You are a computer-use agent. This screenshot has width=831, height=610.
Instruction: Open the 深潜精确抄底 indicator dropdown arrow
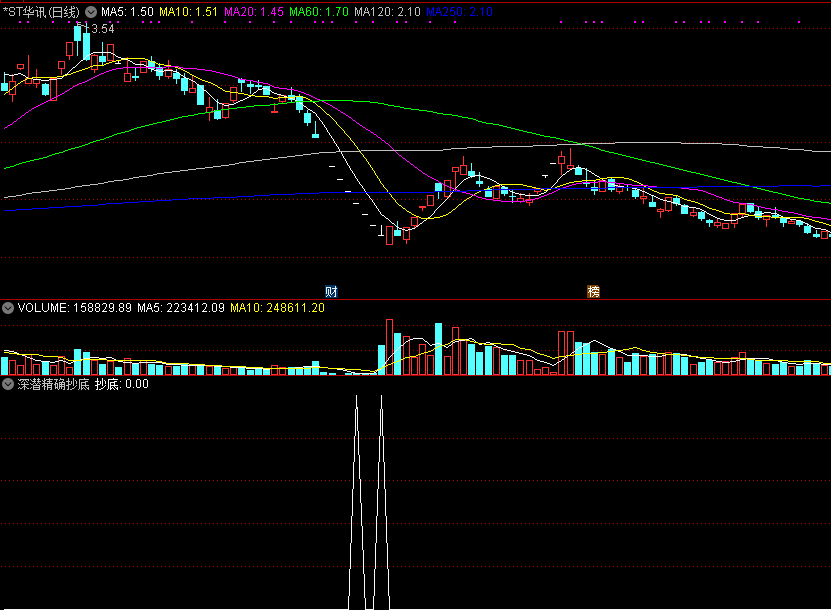(x=8, y=384)
